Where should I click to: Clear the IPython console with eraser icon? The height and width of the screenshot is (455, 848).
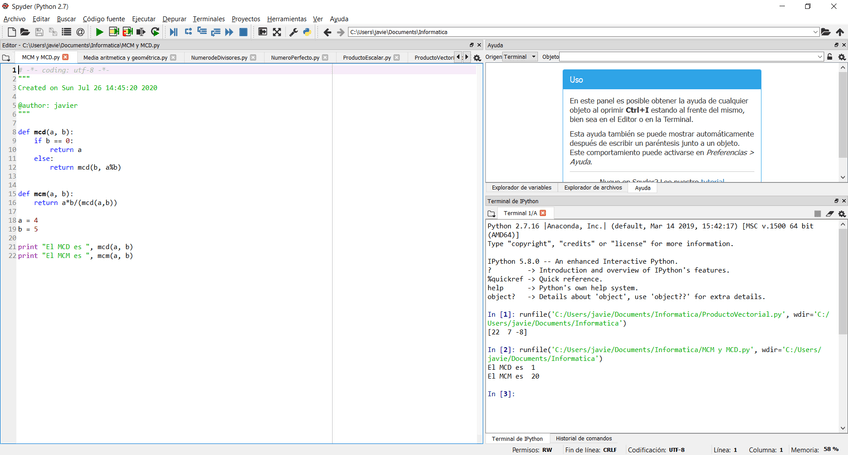click(830, 214)
